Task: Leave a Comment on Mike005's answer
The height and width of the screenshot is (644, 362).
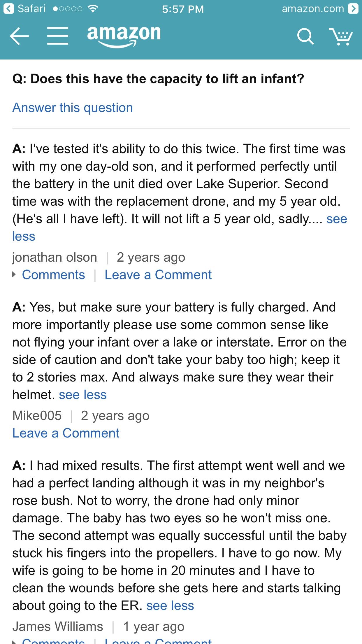Action: (x=66, y=433)
